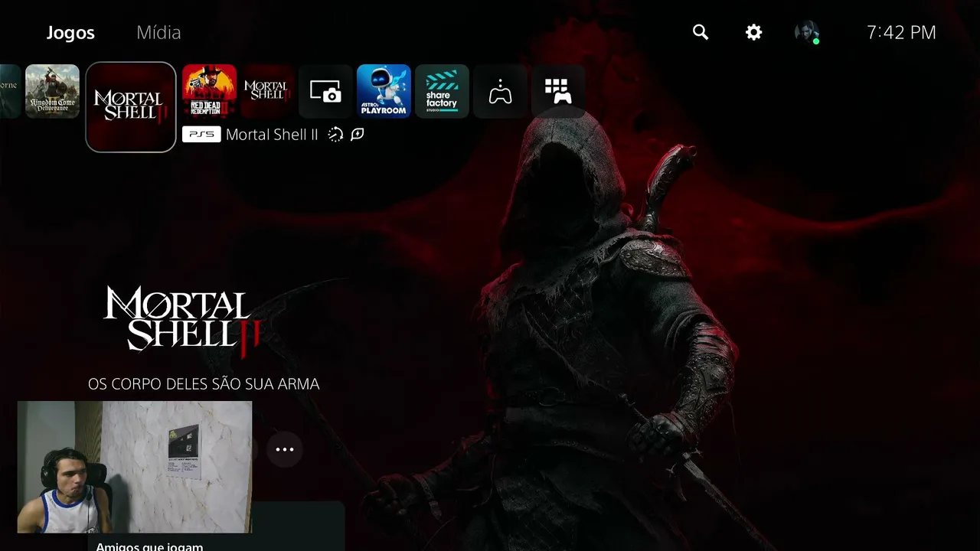This screenshot has width=980, height=551.
Task: Select the Red Dead Redemption II tile
Action: 209,91
